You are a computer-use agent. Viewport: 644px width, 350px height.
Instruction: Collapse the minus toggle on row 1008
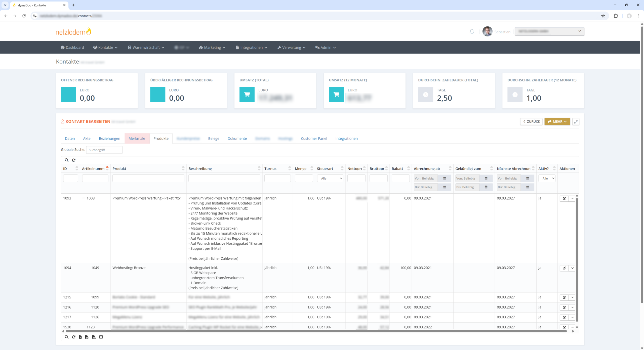[84, 198]
